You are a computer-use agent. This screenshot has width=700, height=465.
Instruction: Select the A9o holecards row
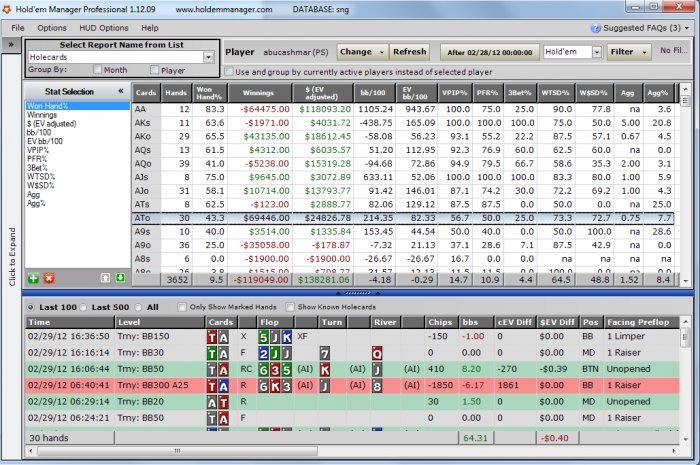405,245
